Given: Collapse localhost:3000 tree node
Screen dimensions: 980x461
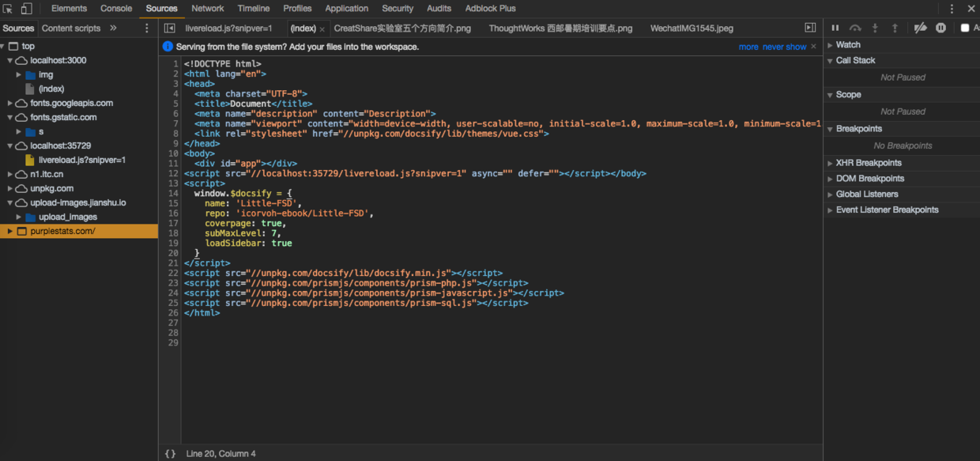Looking at the screenshot, I should click(x=10, y=60).
